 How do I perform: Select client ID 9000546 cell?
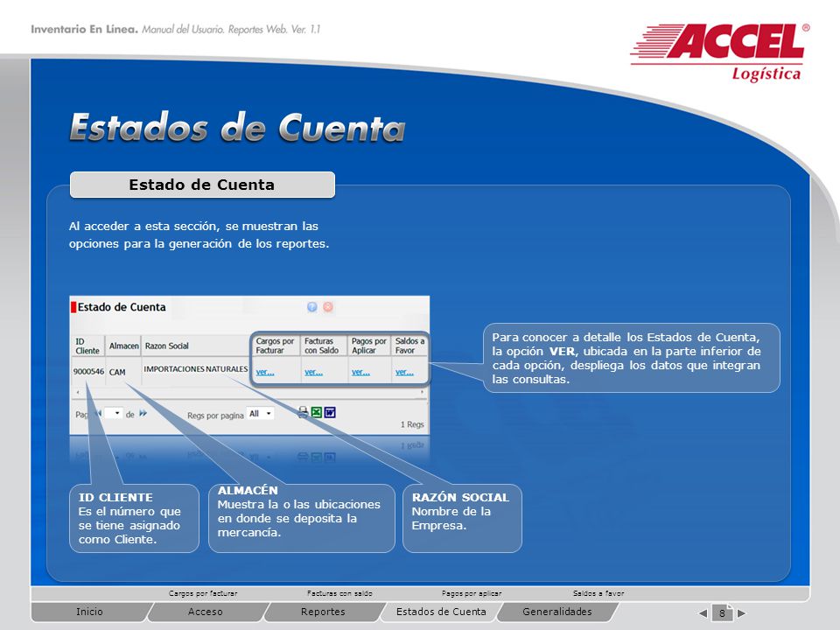click(88, 371)
